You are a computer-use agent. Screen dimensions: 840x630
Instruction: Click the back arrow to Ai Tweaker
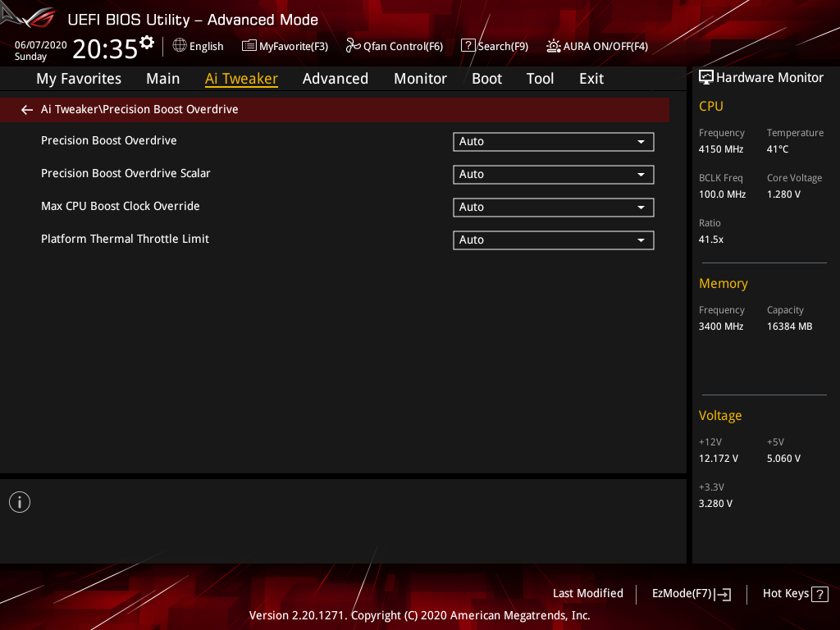tap(27, 110)
